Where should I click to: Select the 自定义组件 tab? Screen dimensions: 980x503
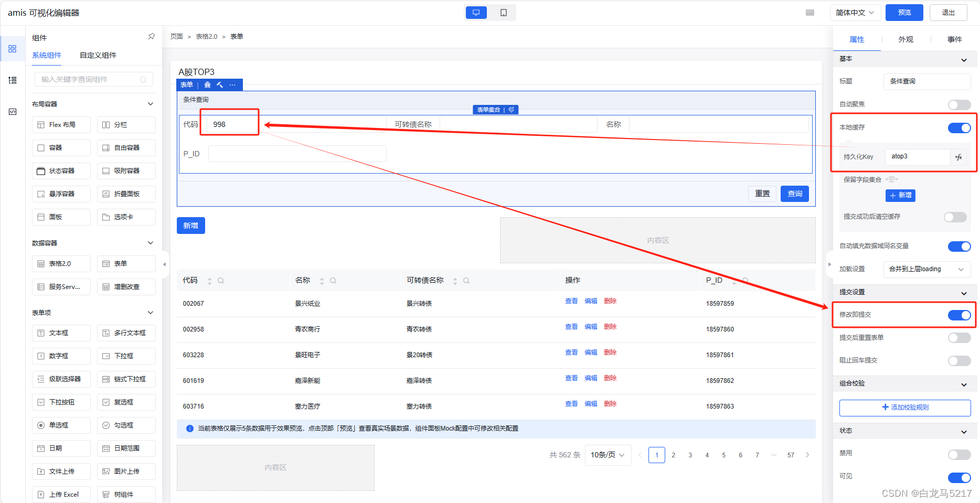coord(98,55)
